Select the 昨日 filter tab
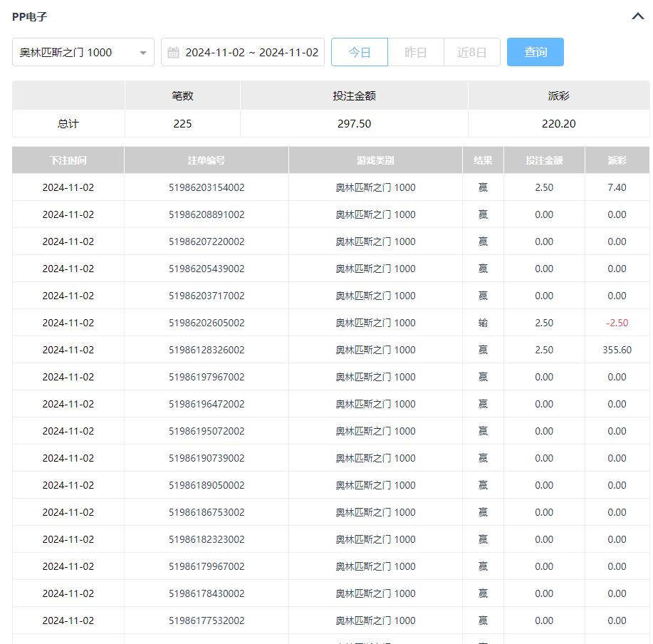This screenshot has width=653, height=644. coord(415,53)
